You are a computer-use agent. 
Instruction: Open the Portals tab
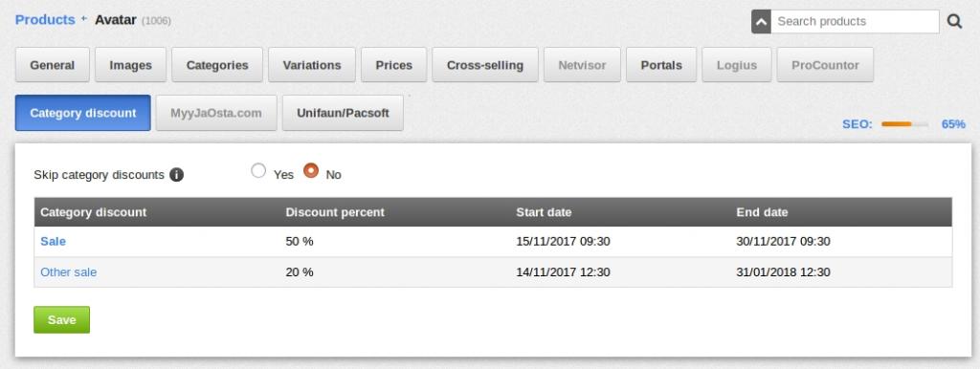pos(661,65)
